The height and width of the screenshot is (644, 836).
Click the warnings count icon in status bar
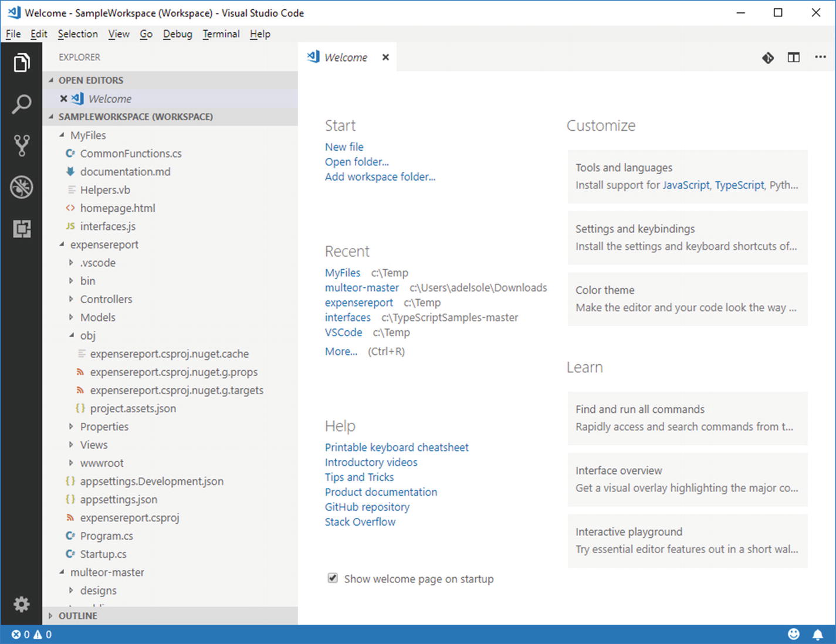[x=38, y=635]
